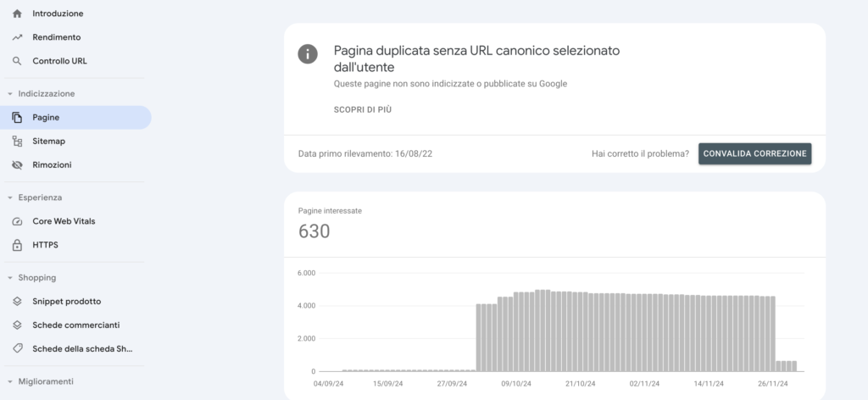Viewport: 868px width, 400px height.
Task: Click the home icon beside Introduzione
Action: 17,14
